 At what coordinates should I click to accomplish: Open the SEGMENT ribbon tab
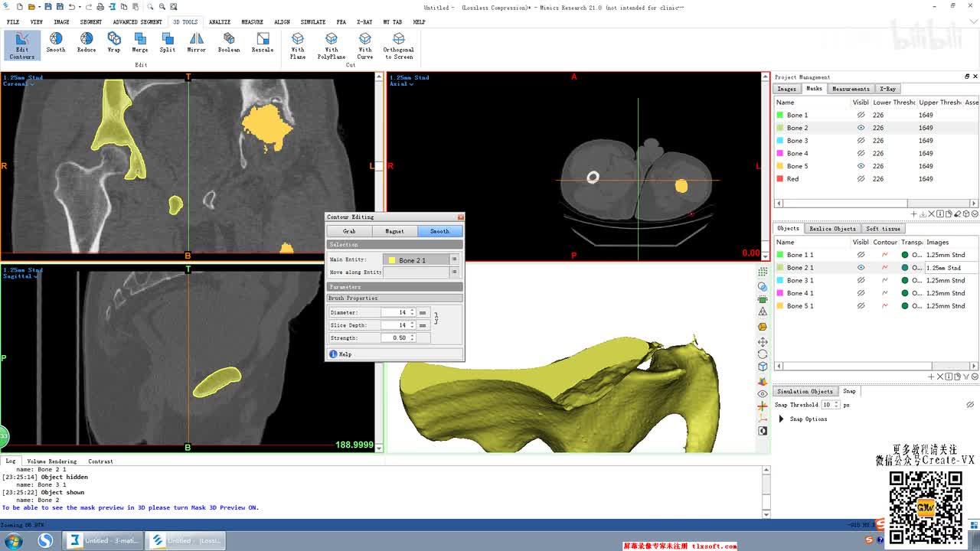pos(90,22)
